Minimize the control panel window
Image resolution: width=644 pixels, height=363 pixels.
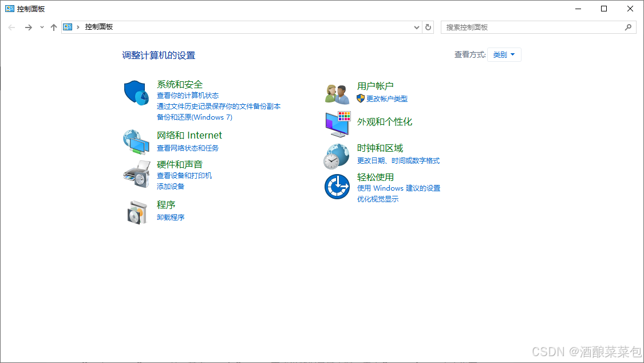tap(578, 9)
